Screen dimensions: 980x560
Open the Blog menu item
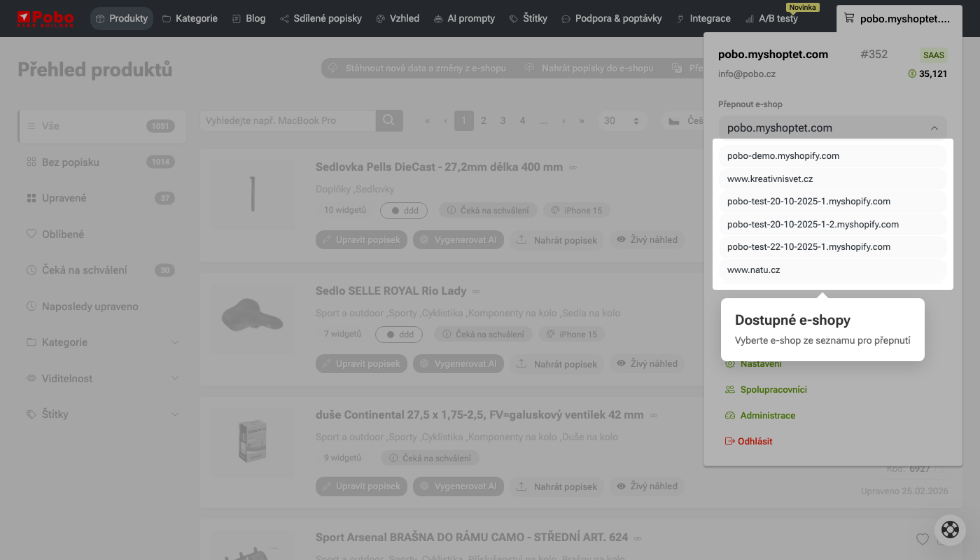tap(248, 18)
